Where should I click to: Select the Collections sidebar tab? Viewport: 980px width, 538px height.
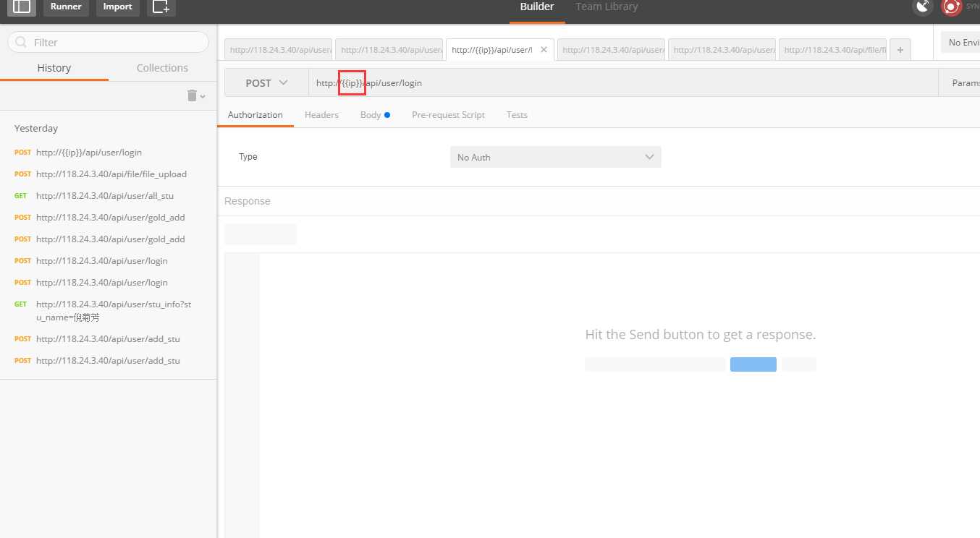(162, 68)
